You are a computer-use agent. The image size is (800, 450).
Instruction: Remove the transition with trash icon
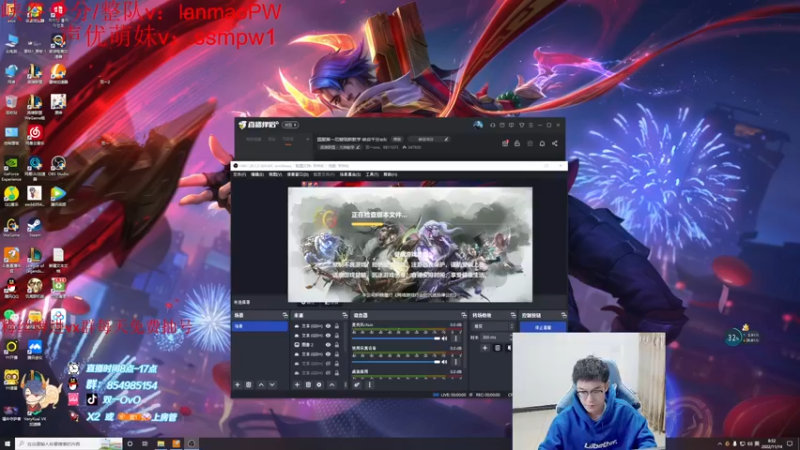click(498, 348)
